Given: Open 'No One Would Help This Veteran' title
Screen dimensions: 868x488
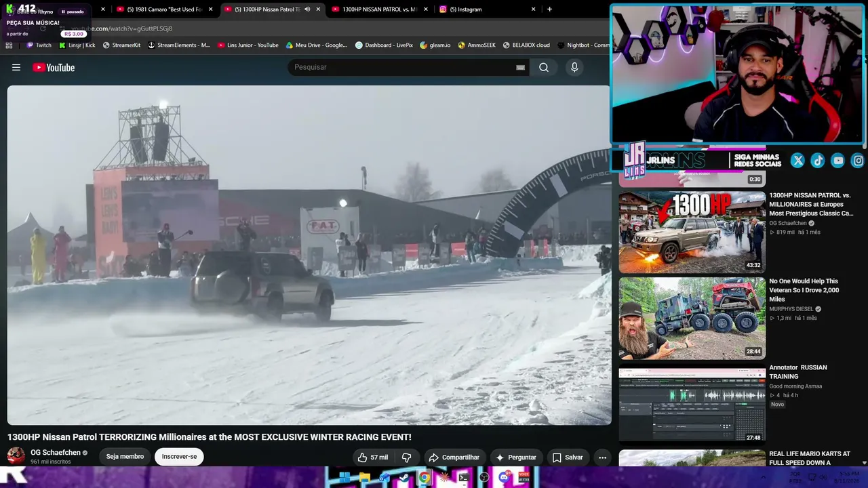Looking at the screenshot, I should 805,290.
